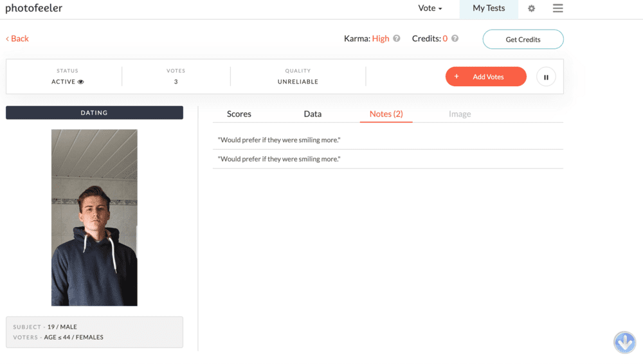Switch to the Data tab
This screenshot has width=643, height=364.
click(312, 114)
